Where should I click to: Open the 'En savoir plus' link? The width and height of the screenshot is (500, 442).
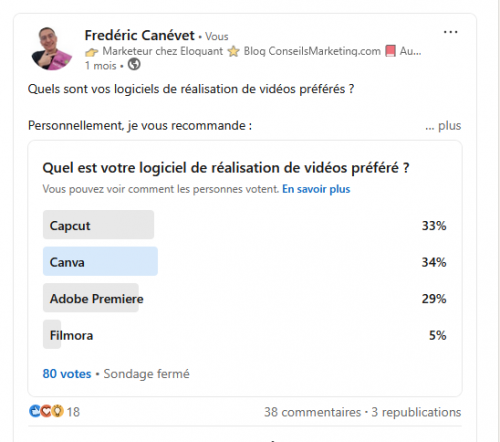(x=316, y=189)
